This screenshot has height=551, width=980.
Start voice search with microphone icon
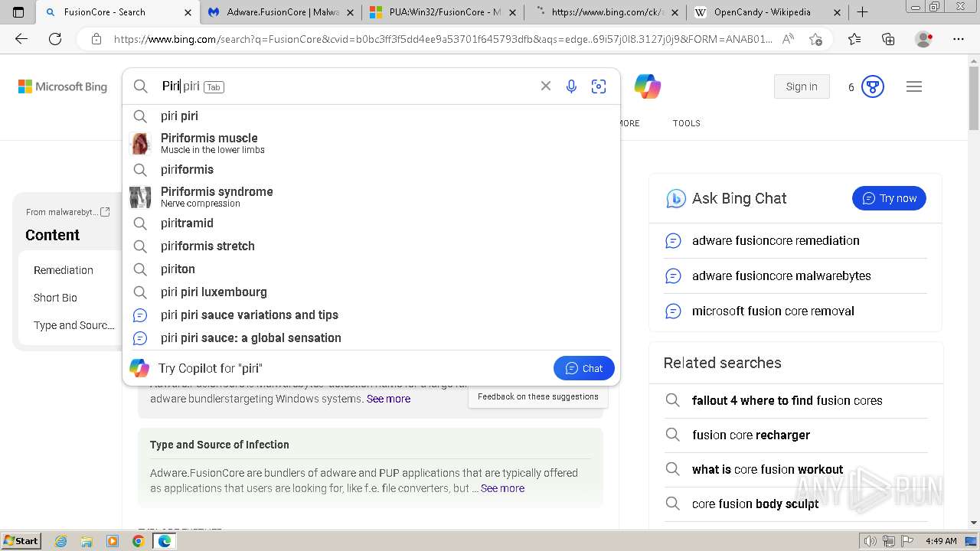pos(571,86)
